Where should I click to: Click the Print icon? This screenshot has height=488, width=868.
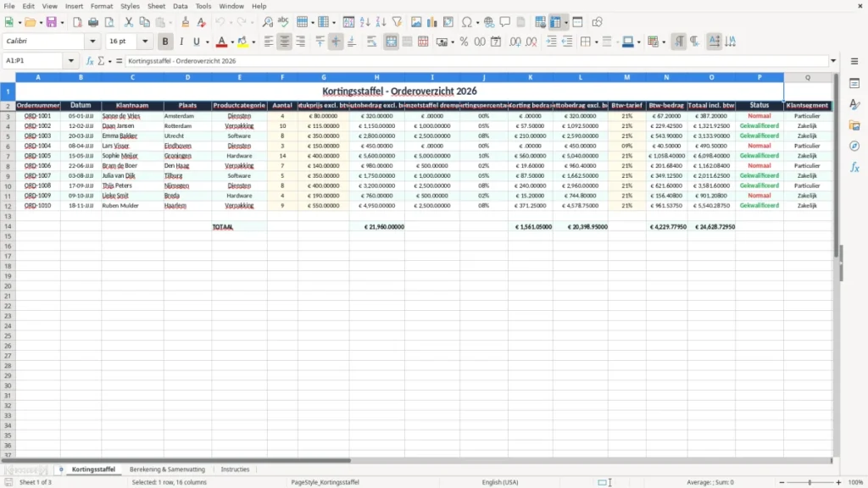(93, 22)
